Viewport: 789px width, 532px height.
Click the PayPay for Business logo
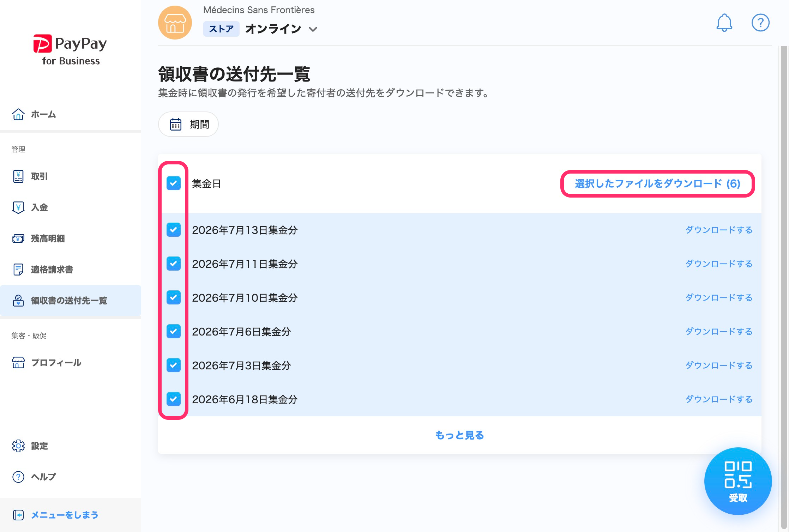pos(71,50)
